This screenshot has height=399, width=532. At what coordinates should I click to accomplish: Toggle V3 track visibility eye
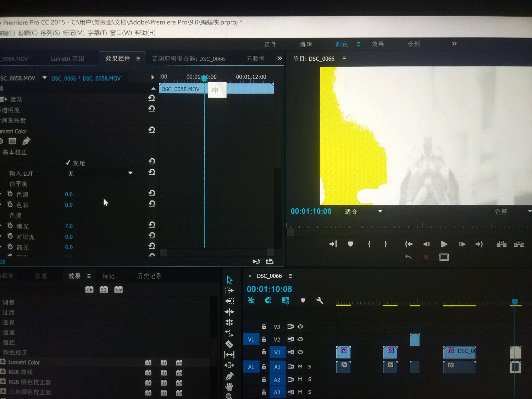[300, 327]
